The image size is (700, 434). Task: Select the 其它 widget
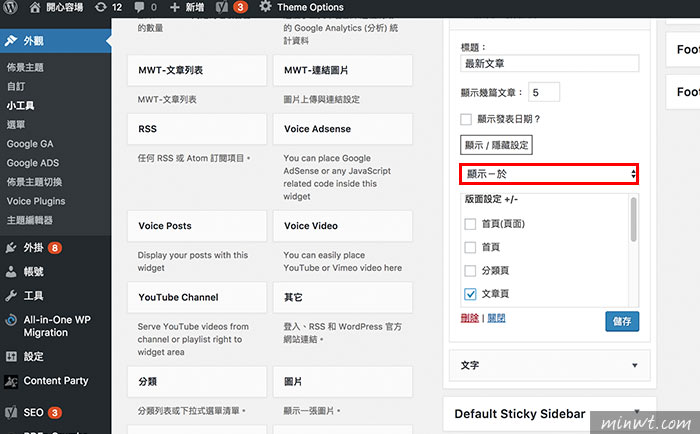343,297
